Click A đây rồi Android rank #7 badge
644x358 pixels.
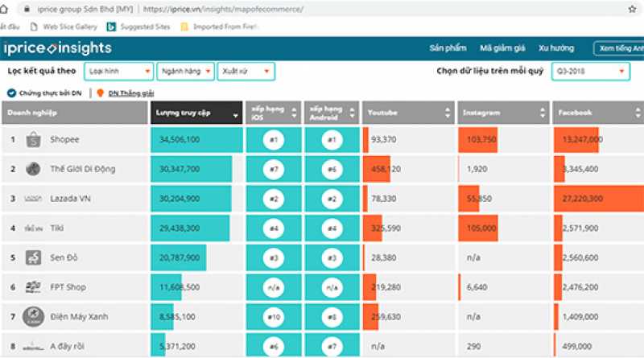coord(332,347)
